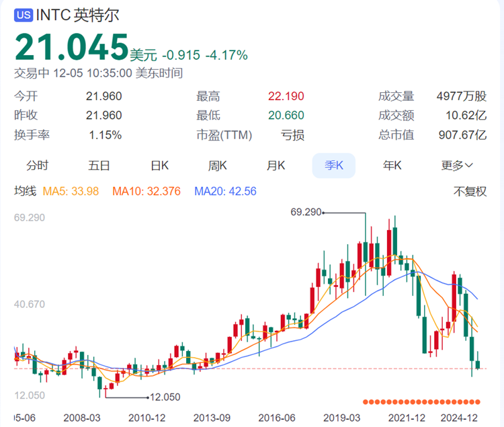
Task: Select the 周K weekly candlestick tab
Action: (218, 165)
